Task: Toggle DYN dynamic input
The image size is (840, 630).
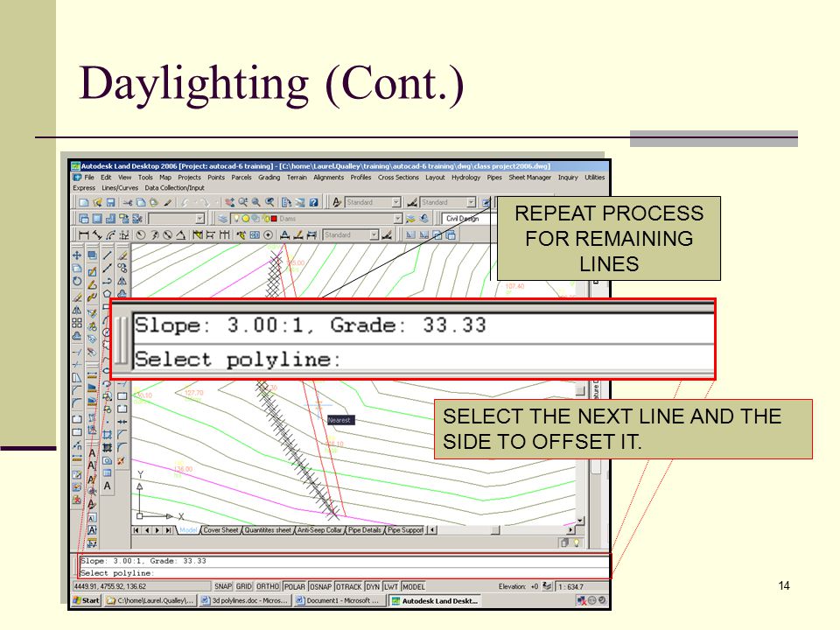Action: tap(373, 586)
